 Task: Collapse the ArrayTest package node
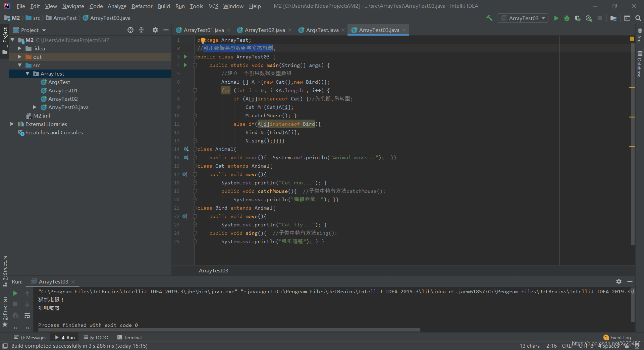pos(28,74)
